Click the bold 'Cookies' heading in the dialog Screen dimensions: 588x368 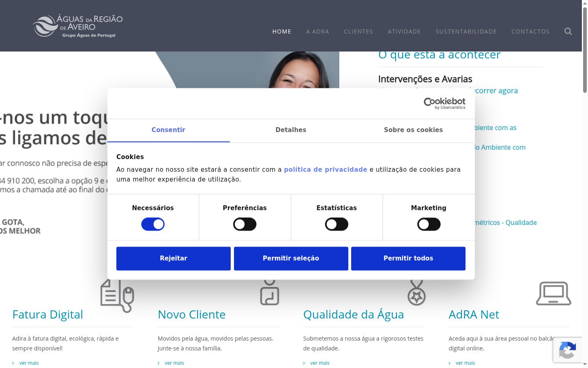tap(130, 157)
